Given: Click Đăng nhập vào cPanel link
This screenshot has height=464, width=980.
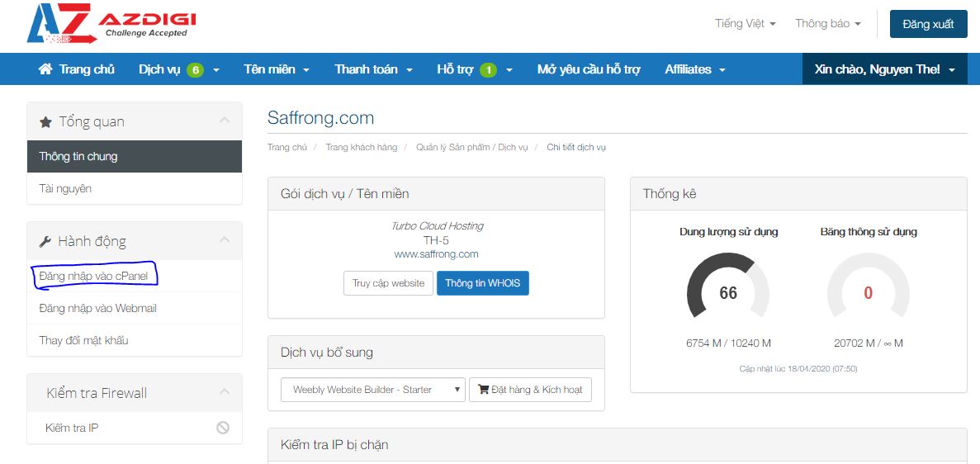Looking at the screenshot, I should click(x=93, y=276).
